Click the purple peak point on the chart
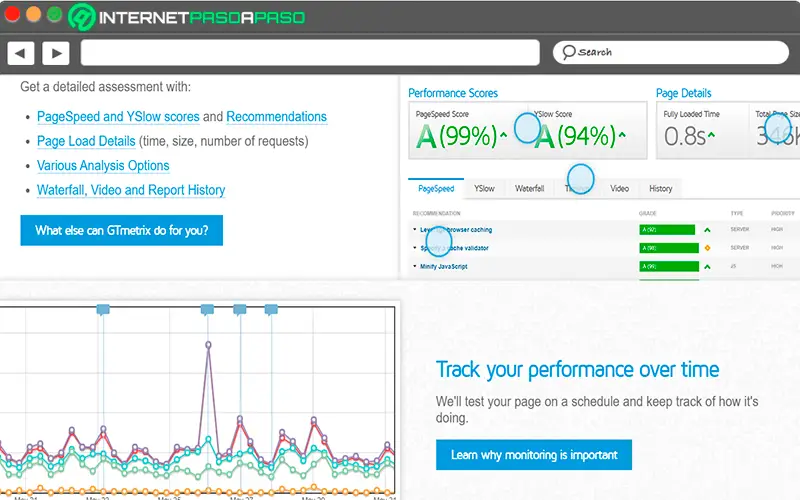The height and width of the screenshot is (500, 800). 208,345
